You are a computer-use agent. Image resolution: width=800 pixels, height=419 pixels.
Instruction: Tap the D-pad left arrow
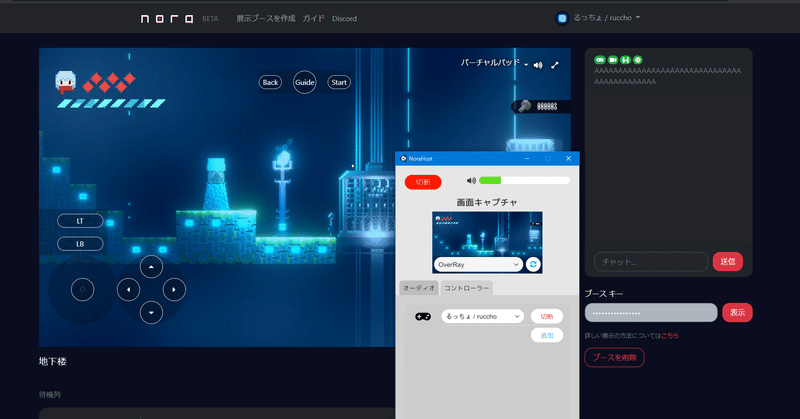128,289
